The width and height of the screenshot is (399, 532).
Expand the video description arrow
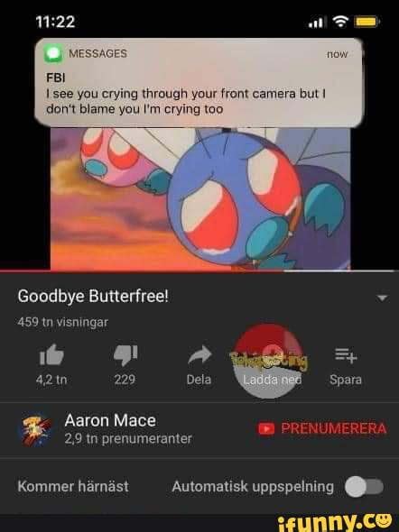383,298
